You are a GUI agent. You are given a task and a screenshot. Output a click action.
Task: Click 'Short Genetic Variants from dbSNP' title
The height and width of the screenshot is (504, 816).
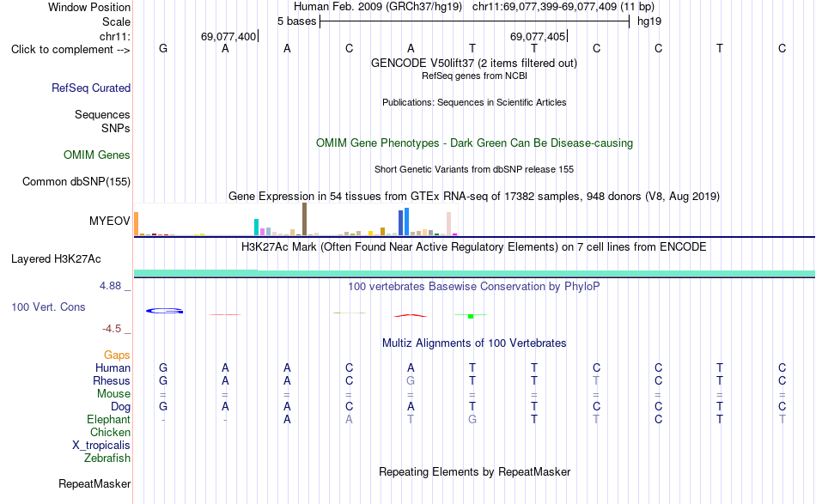474,169
